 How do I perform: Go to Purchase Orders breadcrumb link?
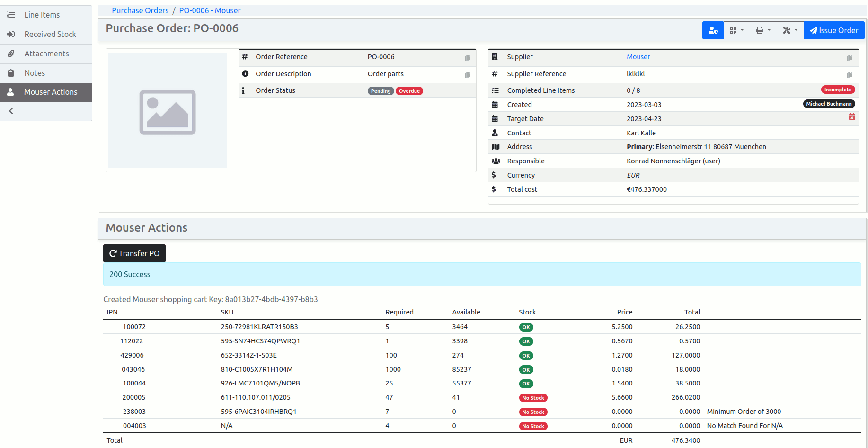click(x=140, y=10)
